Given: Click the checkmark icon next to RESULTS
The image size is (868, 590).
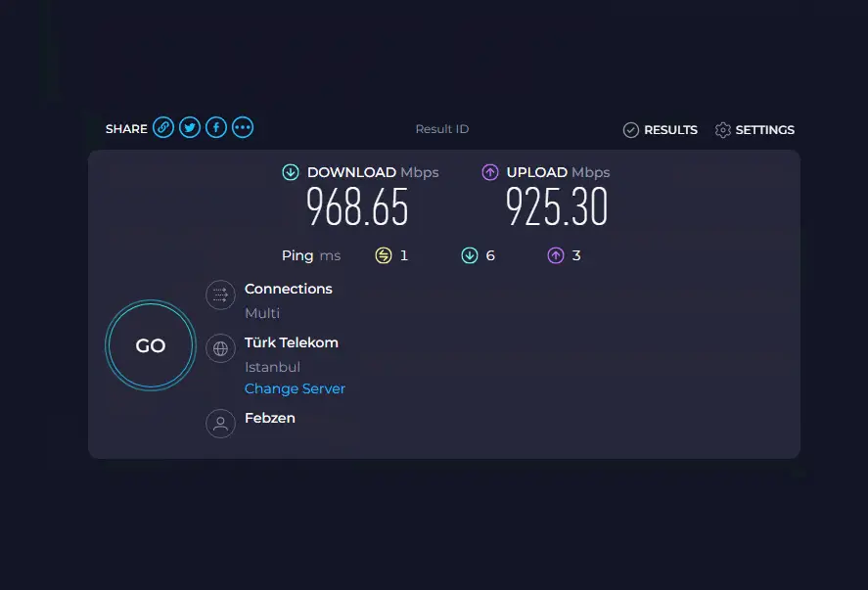Looking at the screenshot, I should (632, 129).
